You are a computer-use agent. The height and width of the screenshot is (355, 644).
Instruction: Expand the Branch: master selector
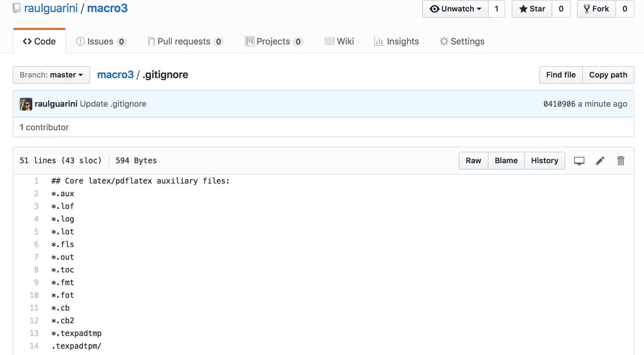coord(51,75)
